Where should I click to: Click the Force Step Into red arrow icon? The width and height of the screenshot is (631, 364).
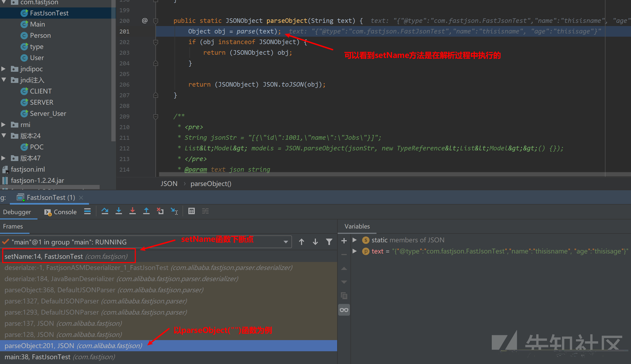click(x=133, y=211)
